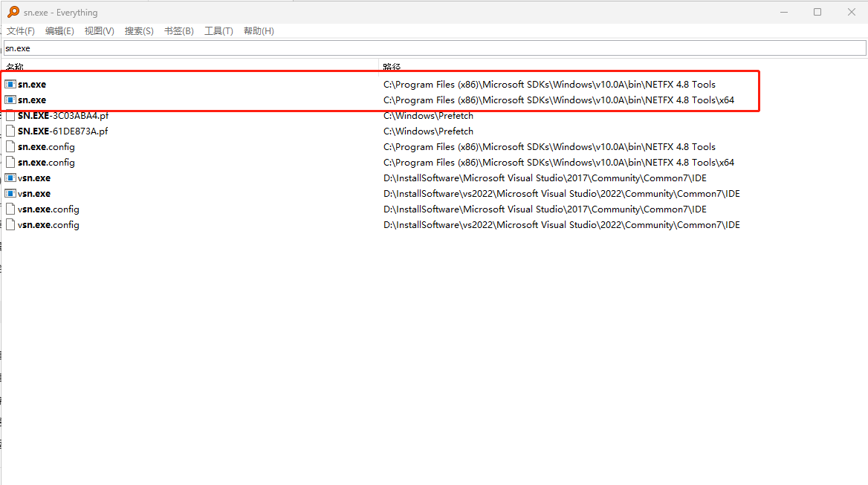Open the 搜索(S) menu

click(139, 31)
